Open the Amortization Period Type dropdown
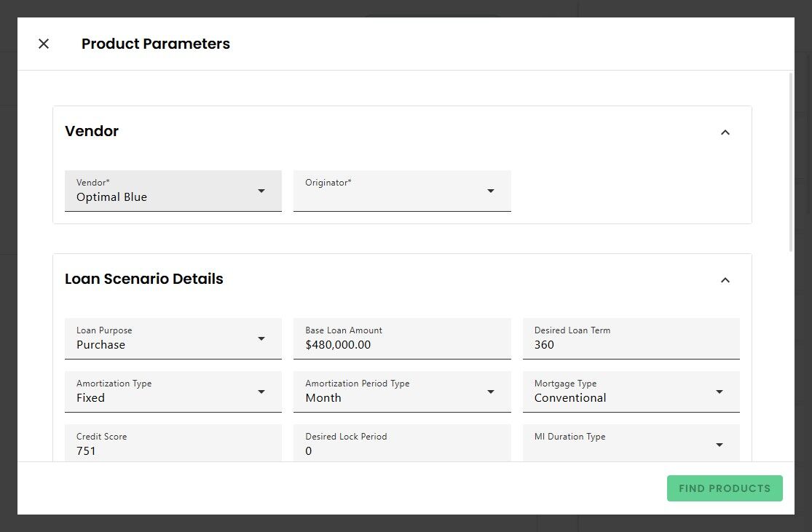The width and height of the screenshot is (812, 532). tap(393, 392)
